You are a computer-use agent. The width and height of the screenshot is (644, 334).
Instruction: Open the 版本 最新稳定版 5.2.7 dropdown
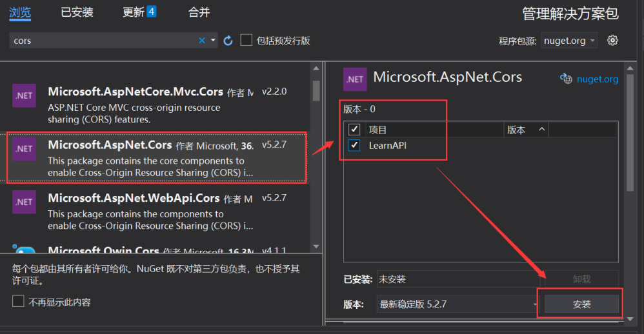coord(458,304)
